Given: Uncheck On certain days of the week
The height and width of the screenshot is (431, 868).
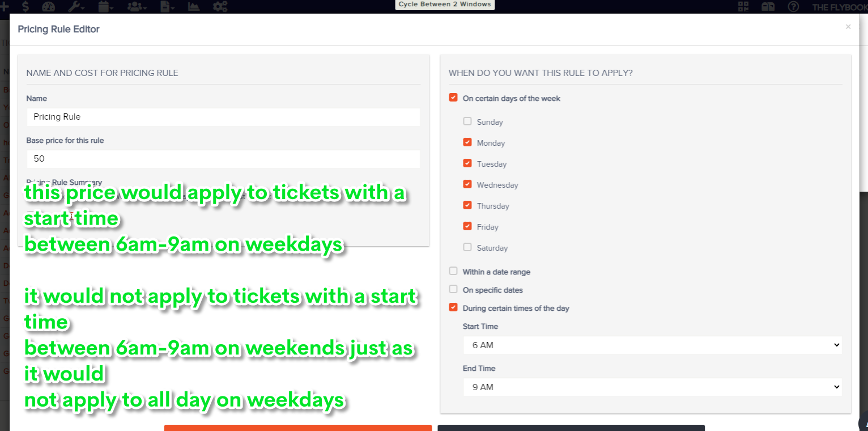Looking at the screenshot, I should 453,98.
